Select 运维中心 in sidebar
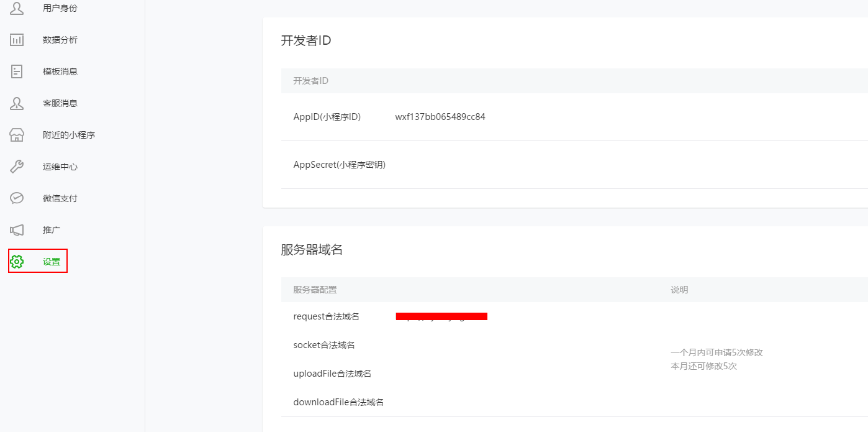 60,167
